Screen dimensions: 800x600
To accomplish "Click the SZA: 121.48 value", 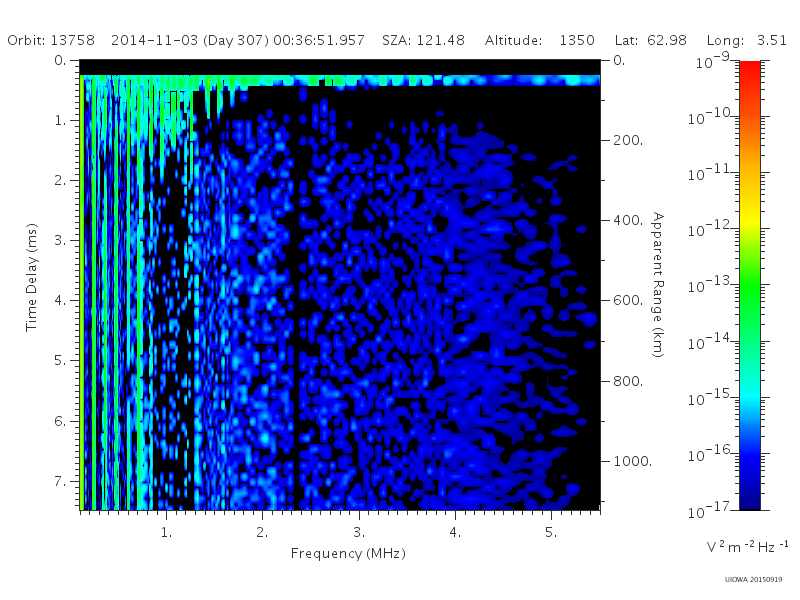I will click(423, 40).
